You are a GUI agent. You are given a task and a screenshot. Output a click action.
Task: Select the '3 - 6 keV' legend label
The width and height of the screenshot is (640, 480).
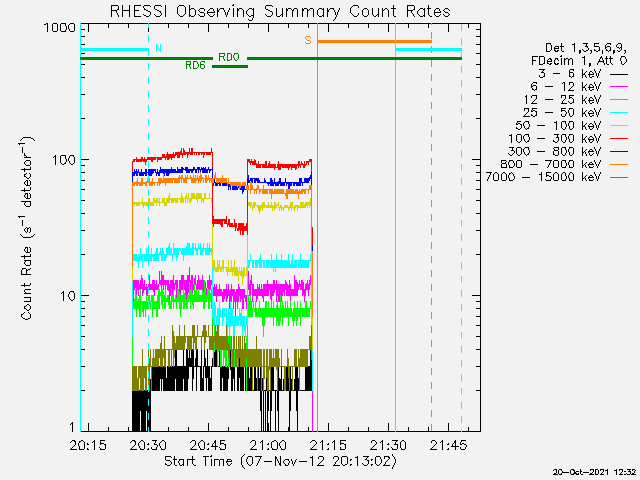pyautogui.click(x=569, y=74)
